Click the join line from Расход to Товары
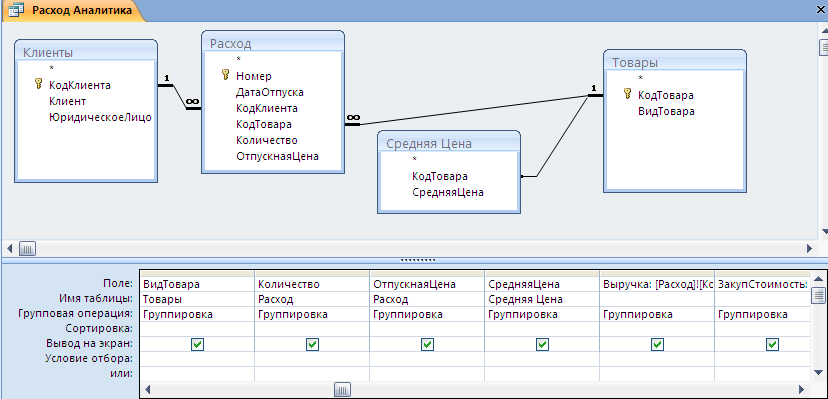Screen dimensions: 828x399 click(475, 109)
